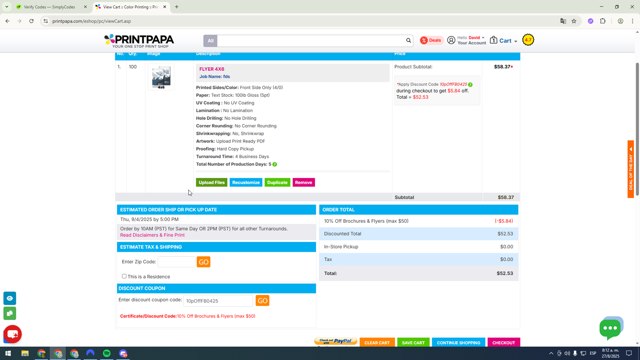Click the site search text field
Viewport: 640px width, 360px height.
(x=311, y=40)
